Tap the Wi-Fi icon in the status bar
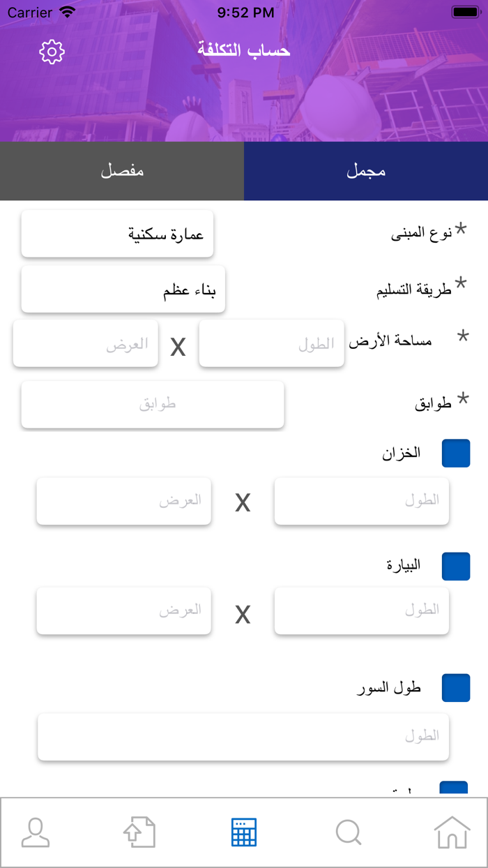Viewport: 488px width, 868px height. pos(67,12)
